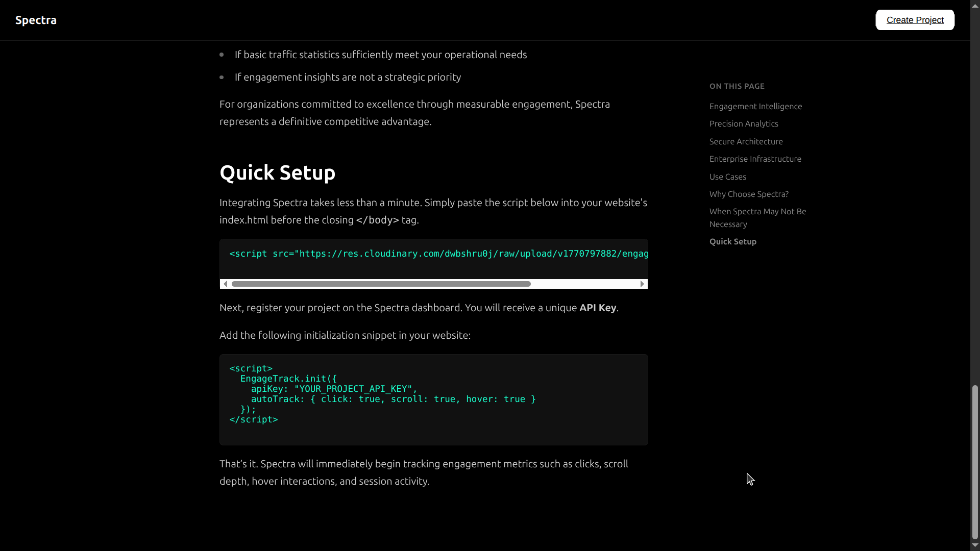Go to When Spectra May Not Be Necessary
The image size is (980, 551).
tap(757, 217)
